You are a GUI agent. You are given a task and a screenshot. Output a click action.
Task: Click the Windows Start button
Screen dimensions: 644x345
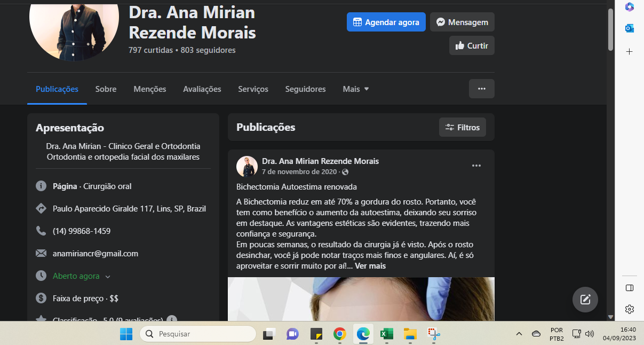pos(126,334)
